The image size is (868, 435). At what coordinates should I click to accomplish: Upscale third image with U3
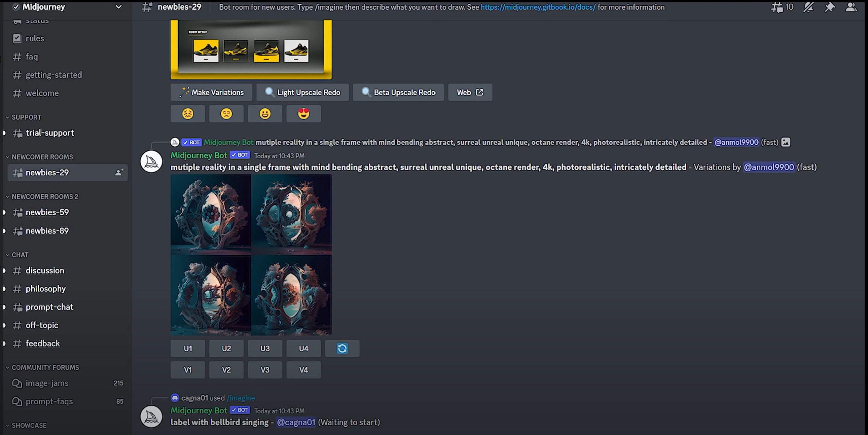point(265,349)
